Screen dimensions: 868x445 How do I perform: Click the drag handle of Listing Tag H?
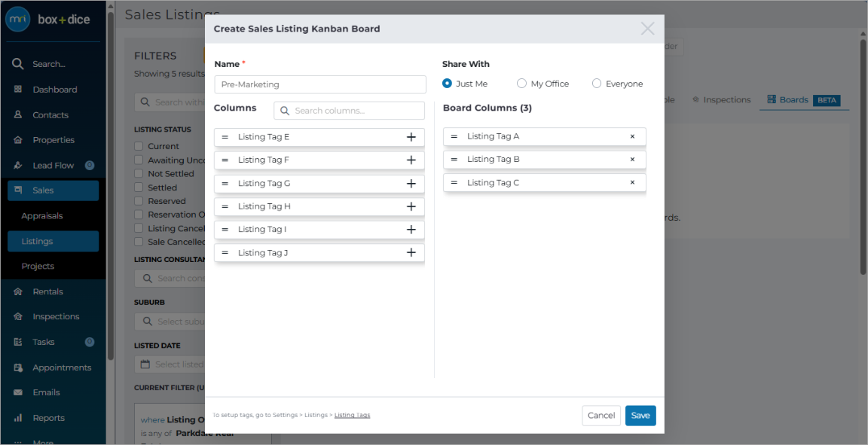coord(225,206)
